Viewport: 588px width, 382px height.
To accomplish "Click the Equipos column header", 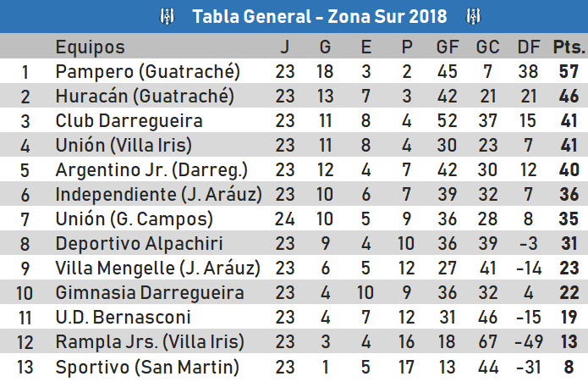I will [90, 47].
